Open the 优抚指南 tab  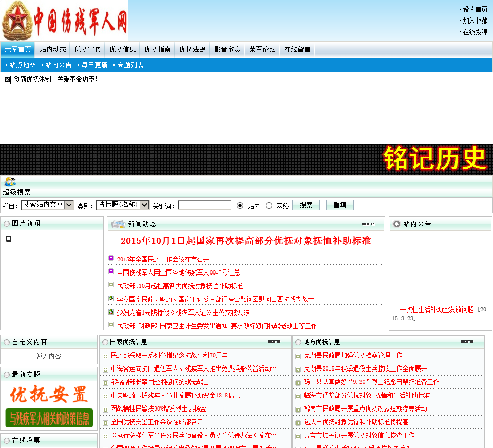158,49
